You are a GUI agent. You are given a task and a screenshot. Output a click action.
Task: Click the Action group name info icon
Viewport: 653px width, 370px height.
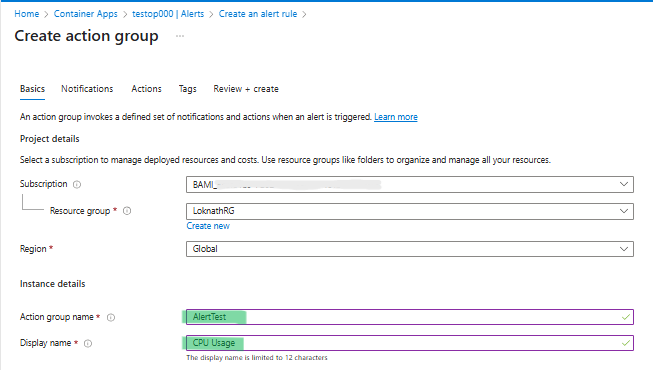point(111,318)
